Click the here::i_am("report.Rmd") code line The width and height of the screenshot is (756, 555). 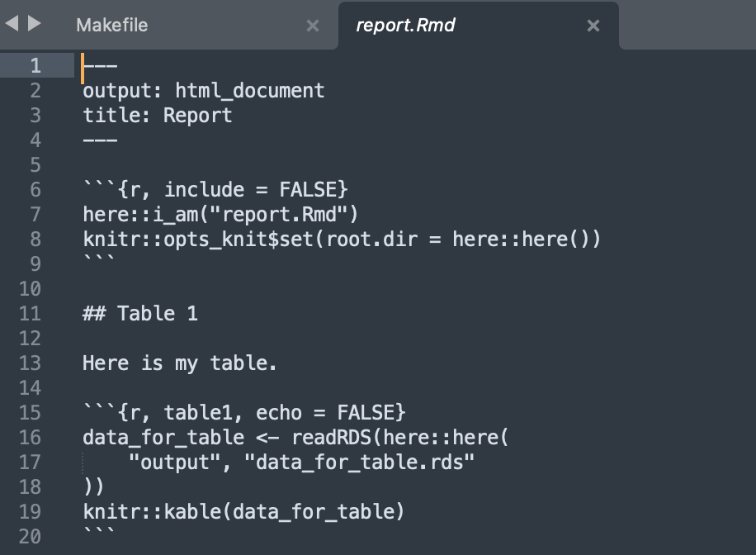click(x=220, y=214)
